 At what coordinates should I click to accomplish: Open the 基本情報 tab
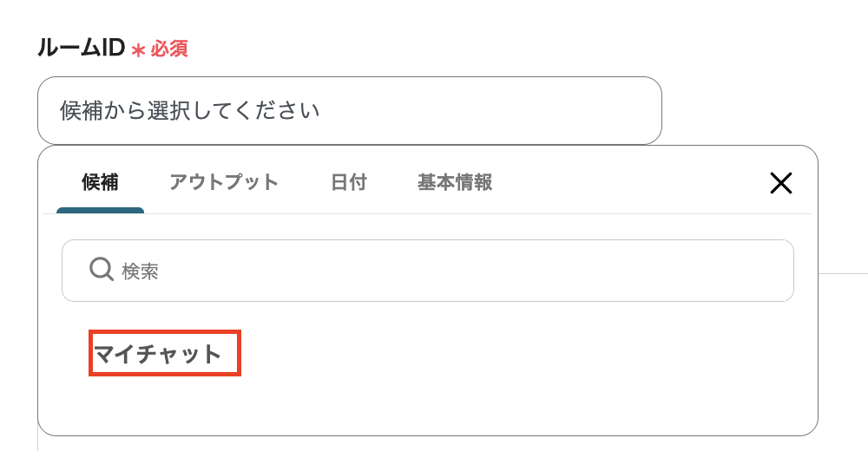(x=455, y=182)
